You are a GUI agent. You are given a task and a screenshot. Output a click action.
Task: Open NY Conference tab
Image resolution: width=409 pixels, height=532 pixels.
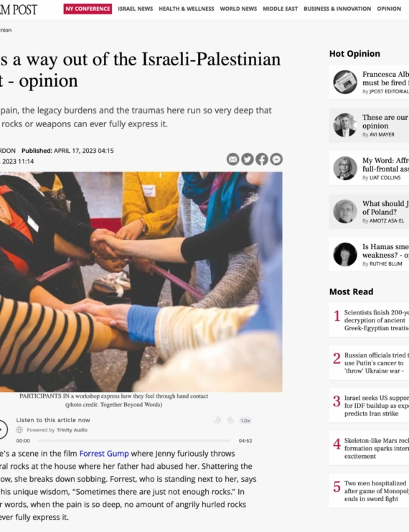[88, 9]
